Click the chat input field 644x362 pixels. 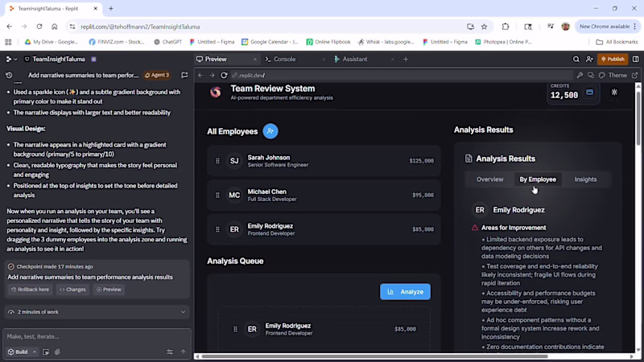(x=97, y=336)
